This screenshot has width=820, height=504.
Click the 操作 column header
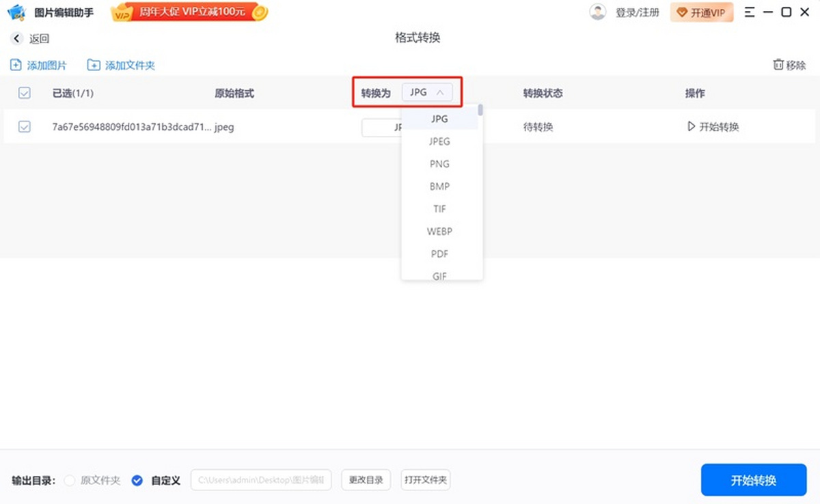[x=695, y=94]
